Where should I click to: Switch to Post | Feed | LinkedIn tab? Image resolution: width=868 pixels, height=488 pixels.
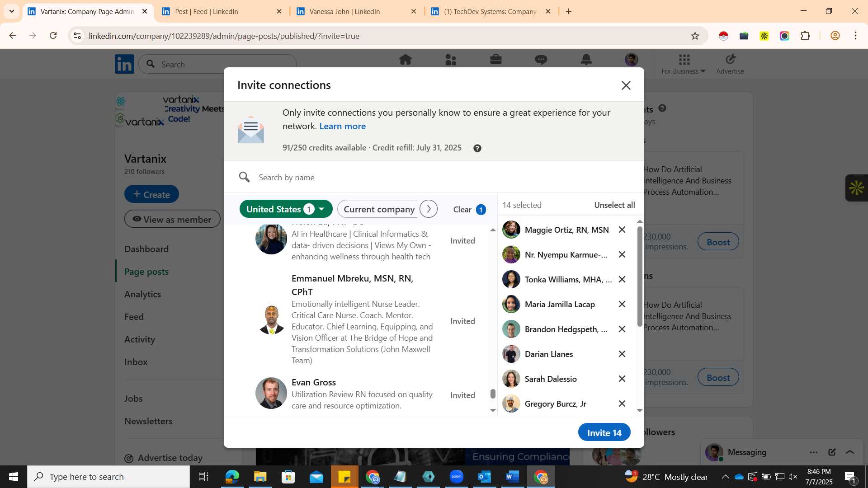tap(222, 12)
